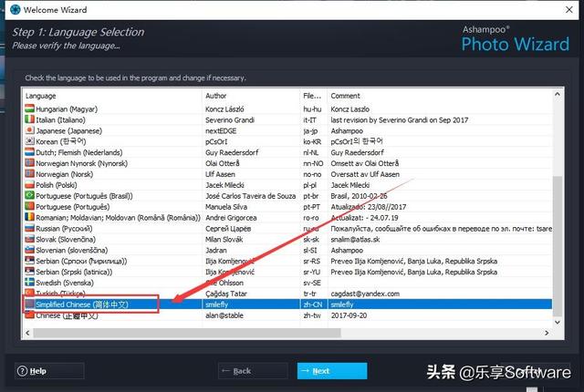Image resolution: width=584 pixels, height=392 pixels.
Task: Click the flag icon for Serbian (latinica)
Action: tap(29, 272)
